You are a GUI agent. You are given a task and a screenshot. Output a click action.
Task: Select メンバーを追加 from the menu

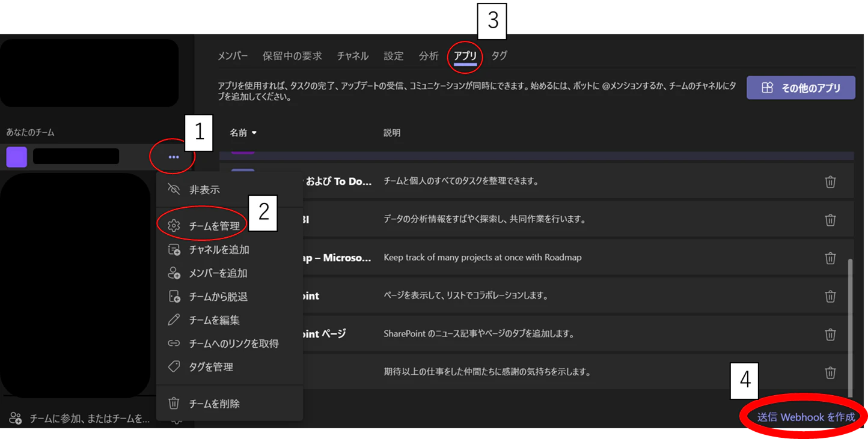pyautogui.click(x=229, y=273)
